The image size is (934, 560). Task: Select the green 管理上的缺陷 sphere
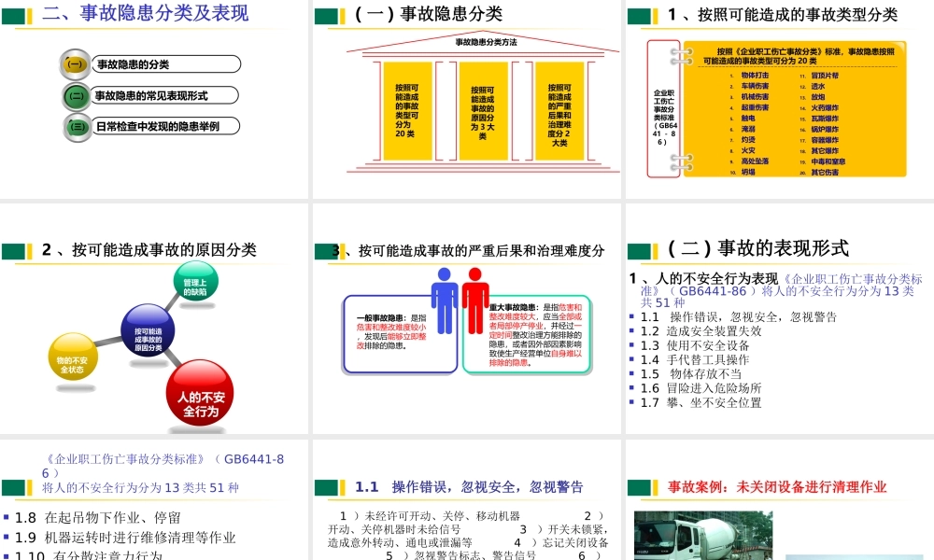pyautogui.click(x=194, y=287)
